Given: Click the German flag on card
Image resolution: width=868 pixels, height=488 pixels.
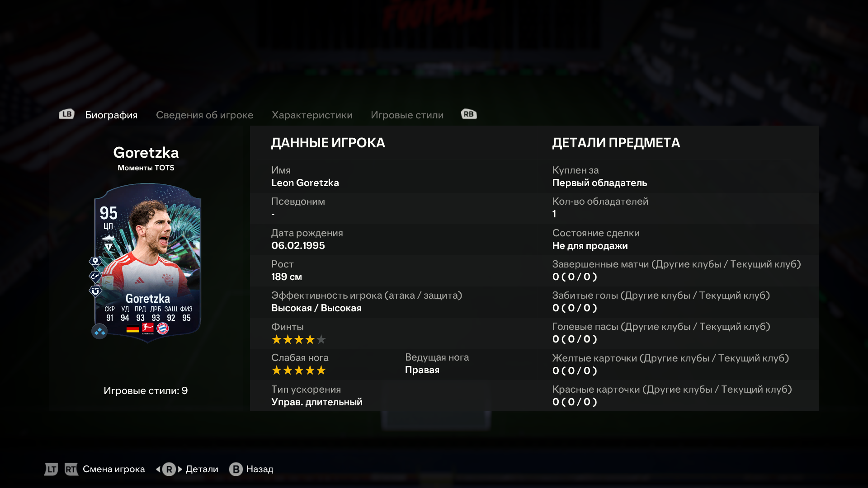Looking at the screenshot, I should pos(133,329).
